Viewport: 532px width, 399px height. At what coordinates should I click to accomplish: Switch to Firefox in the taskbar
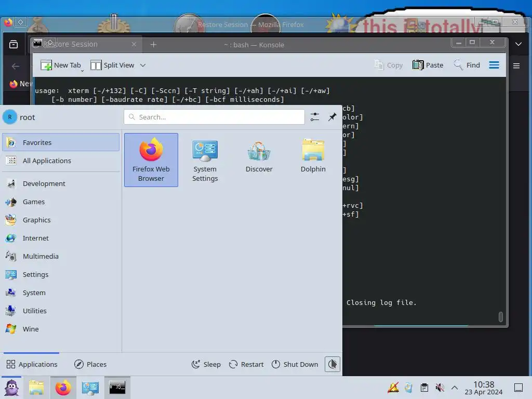pyautogui.click(x=63, y=388)
